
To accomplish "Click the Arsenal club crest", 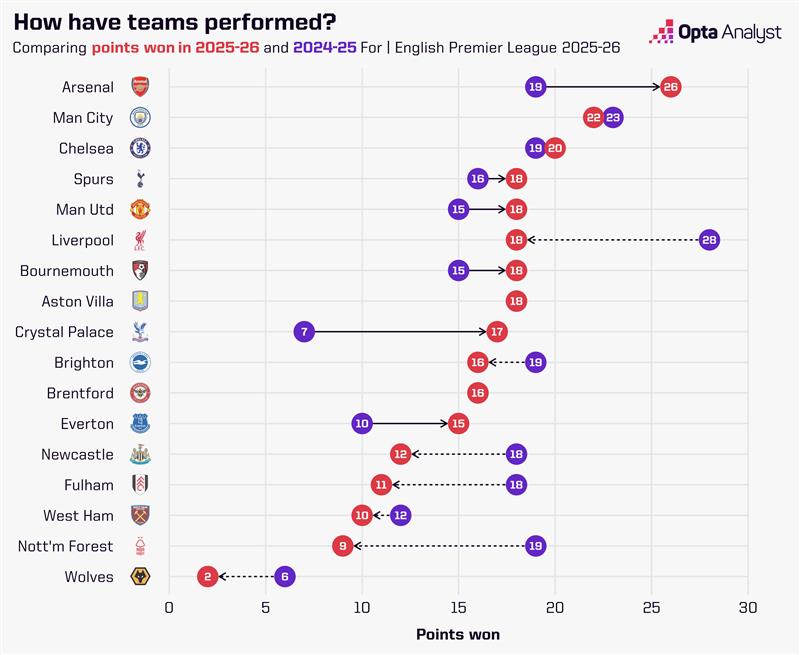I will pos(140,87).
